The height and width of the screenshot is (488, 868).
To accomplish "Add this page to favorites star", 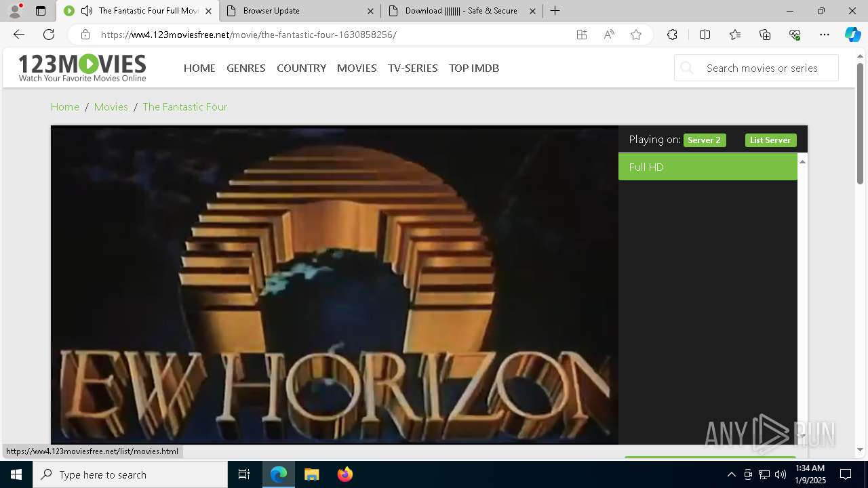I will coord(636,35).
